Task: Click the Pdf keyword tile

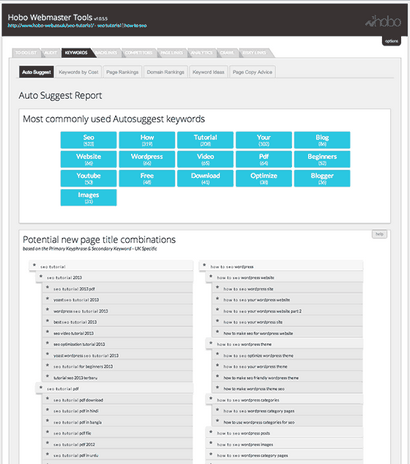Action: pyautogui.click(x=264, y=159)
